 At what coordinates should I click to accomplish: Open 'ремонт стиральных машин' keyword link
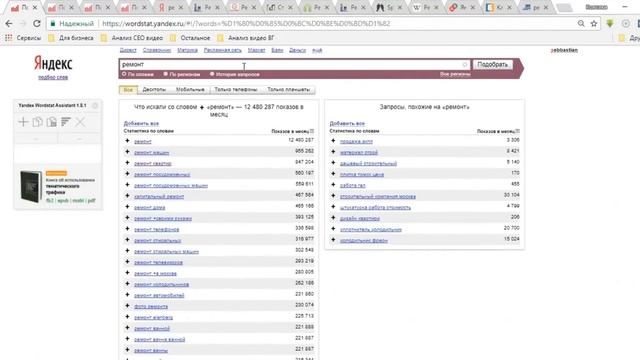[166, 251]
